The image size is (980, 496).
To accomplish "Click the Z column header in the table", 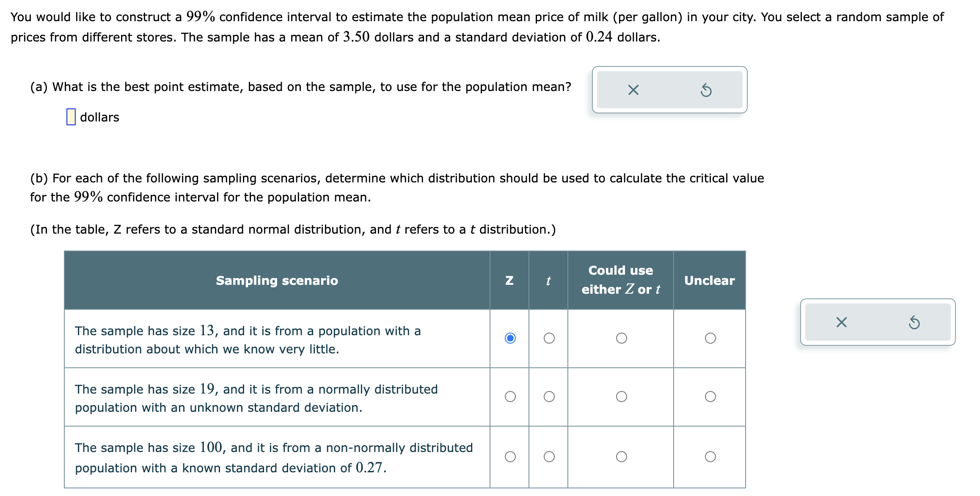I will (x=510, y=280).
